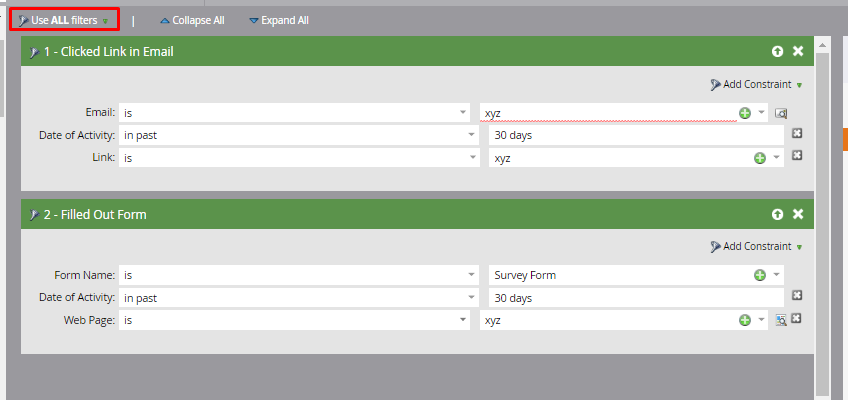Remove the Web Page constraint from filter 2

pyautogui.click(x=797, y=319)
